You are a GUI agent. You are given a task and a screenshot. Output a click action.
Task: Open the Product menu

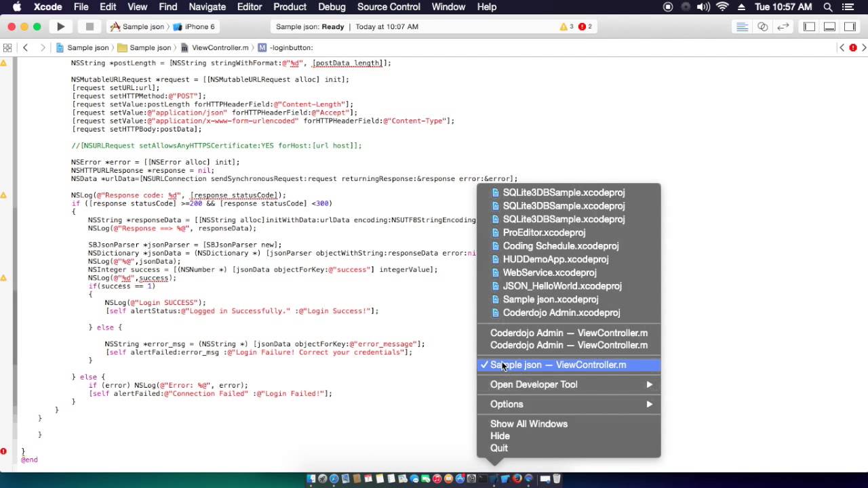tap(290, 7)
